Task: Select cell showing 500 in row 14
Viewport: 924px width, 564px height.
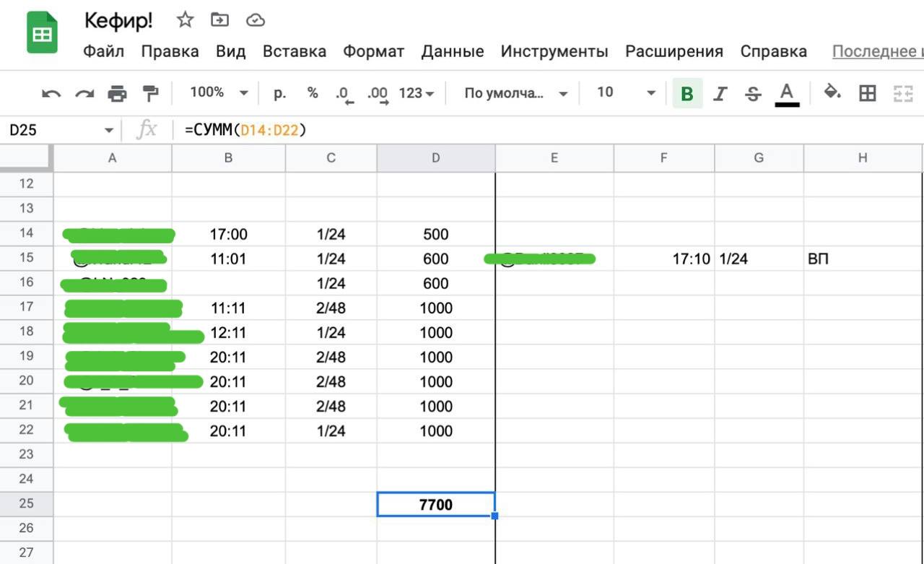Action: [435, 234]
